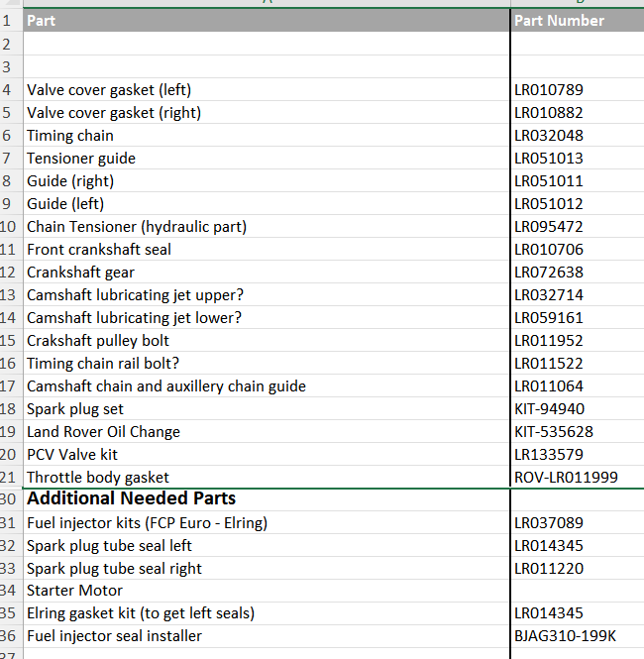The image size is (644, 659).
Task: Click part number KIT-94940
Action: point(578,408)
